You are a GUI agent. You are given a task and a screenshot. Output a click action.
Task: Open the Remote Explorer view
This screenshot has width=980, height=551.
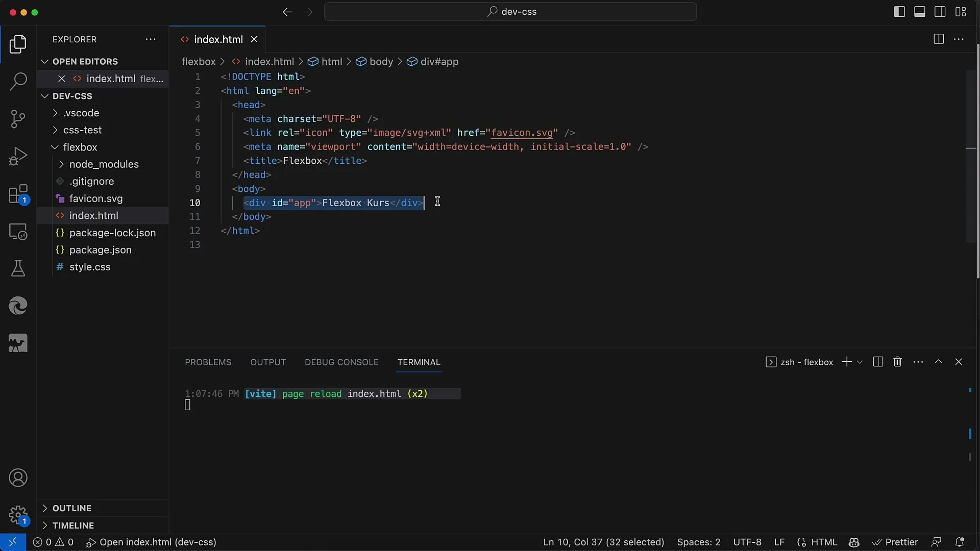click(18, 232)
